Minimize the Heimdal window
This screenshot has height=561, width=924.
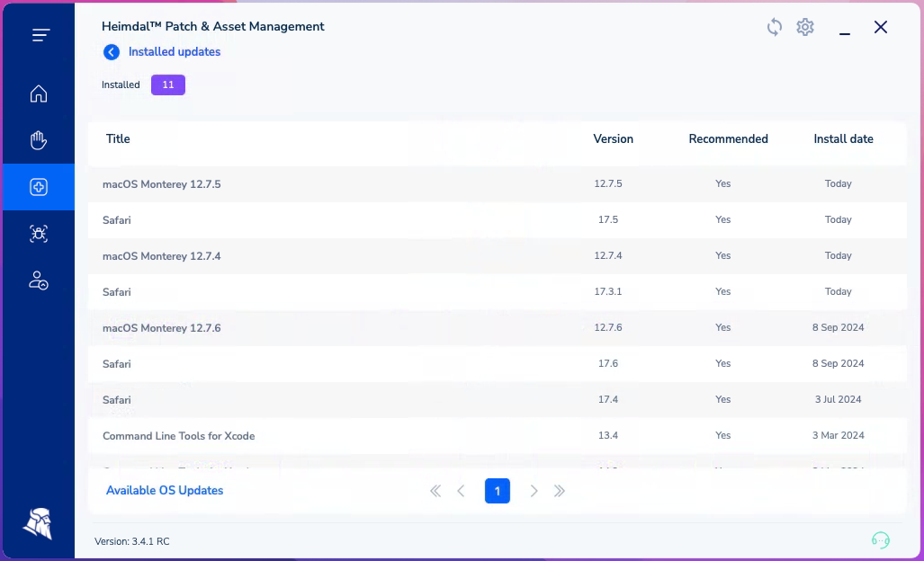845,33
